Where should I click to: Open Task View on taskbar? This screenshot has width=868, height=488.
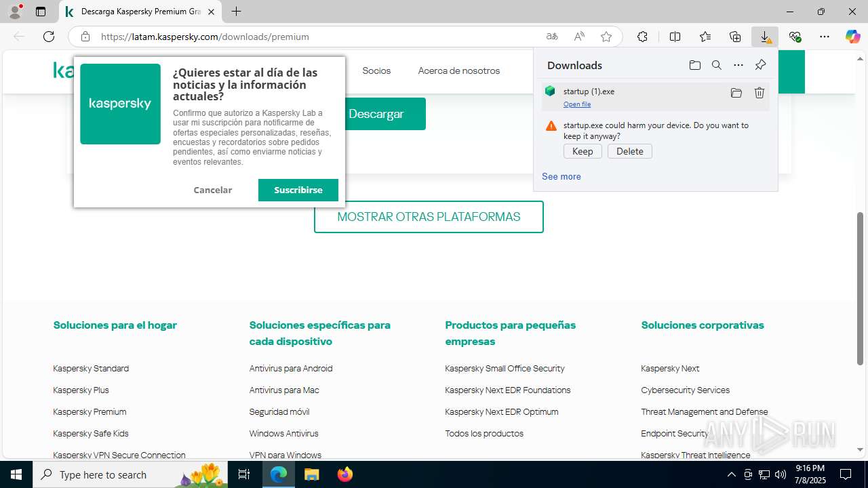[x=244, y=474]
